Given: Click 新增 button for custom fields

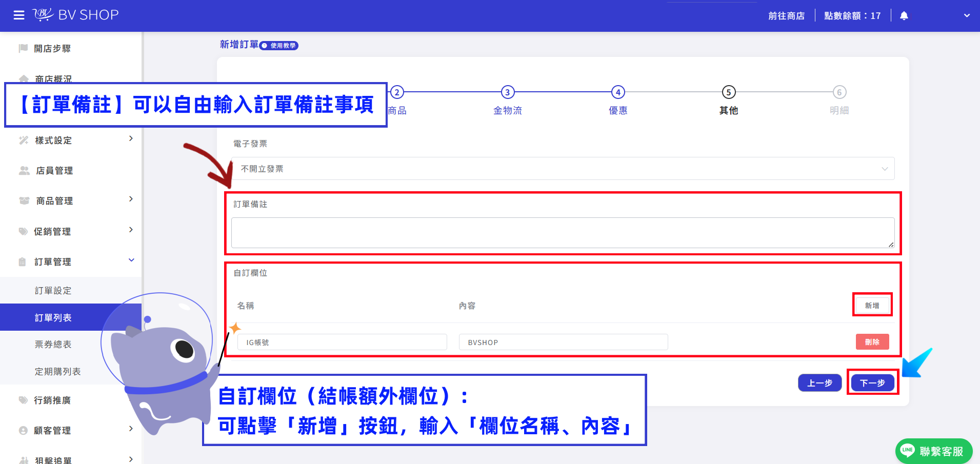Looking at the screenshot, I should (x=872, y=305).
